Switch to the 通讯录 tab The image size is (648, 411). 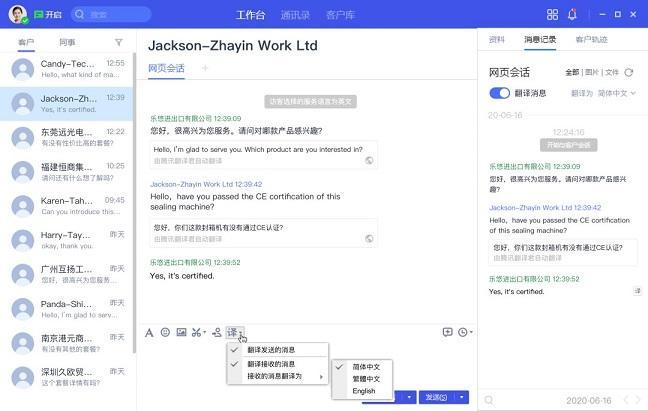click(x=295, y=15)
